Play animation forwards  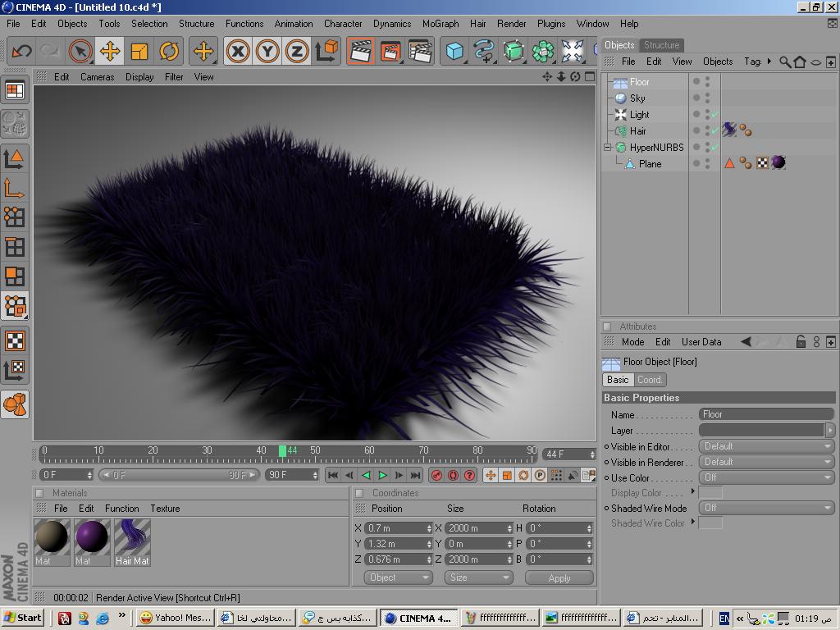click(x=382, y=475)
